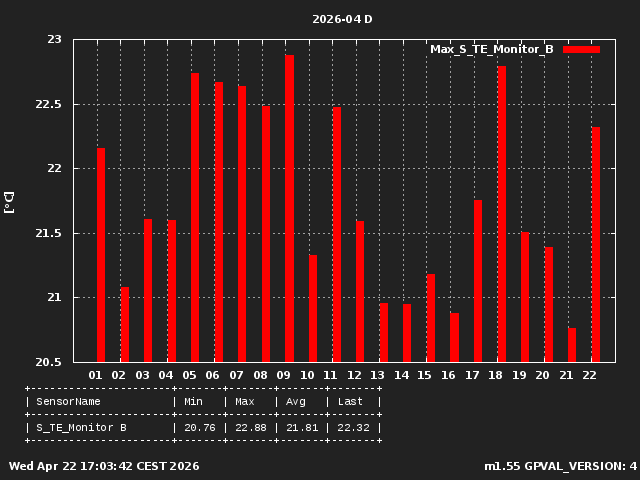The width and height of the screenshot is (640, 480).
Task: Click x-axis label 04
Action: (x=166, y=375)
